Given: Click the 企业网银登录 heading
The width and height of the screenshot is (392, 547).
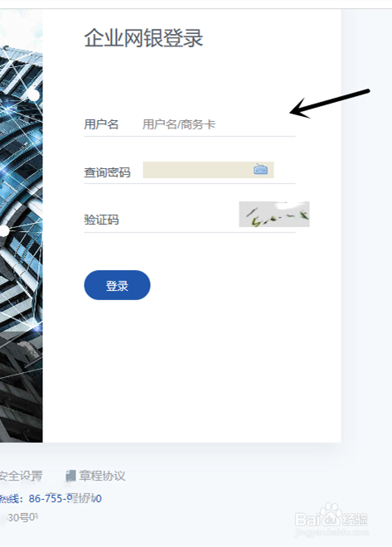Looking at the screenshot, I should click(143, 37).
